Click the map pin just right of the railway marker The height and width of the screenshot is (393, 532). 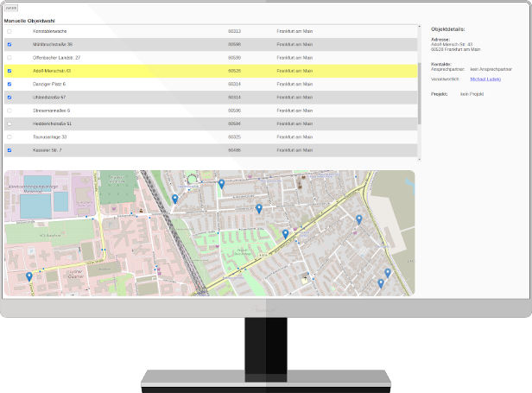221,184
